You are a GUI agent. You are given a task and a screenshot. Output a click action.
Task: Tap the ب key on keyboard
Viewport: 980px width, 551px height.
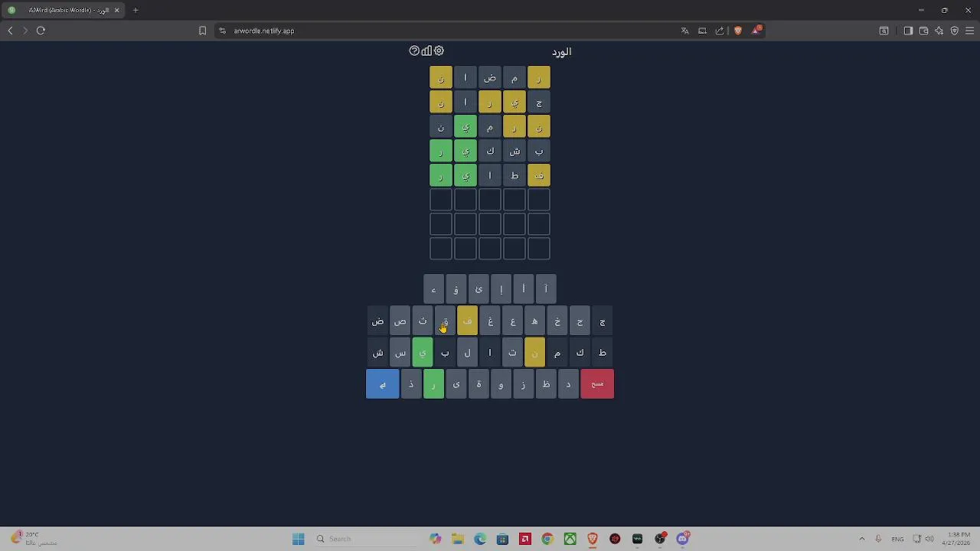445,353
